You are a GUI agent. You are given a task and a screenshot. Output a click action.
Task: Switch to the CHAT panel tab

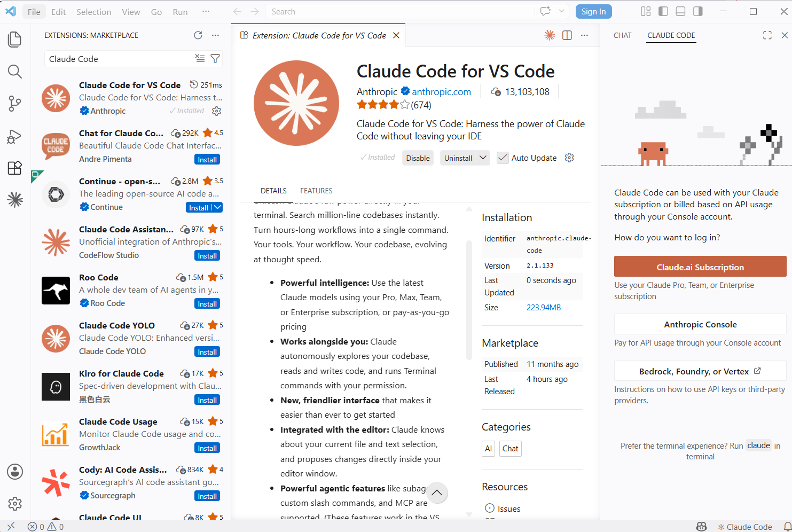622,35
